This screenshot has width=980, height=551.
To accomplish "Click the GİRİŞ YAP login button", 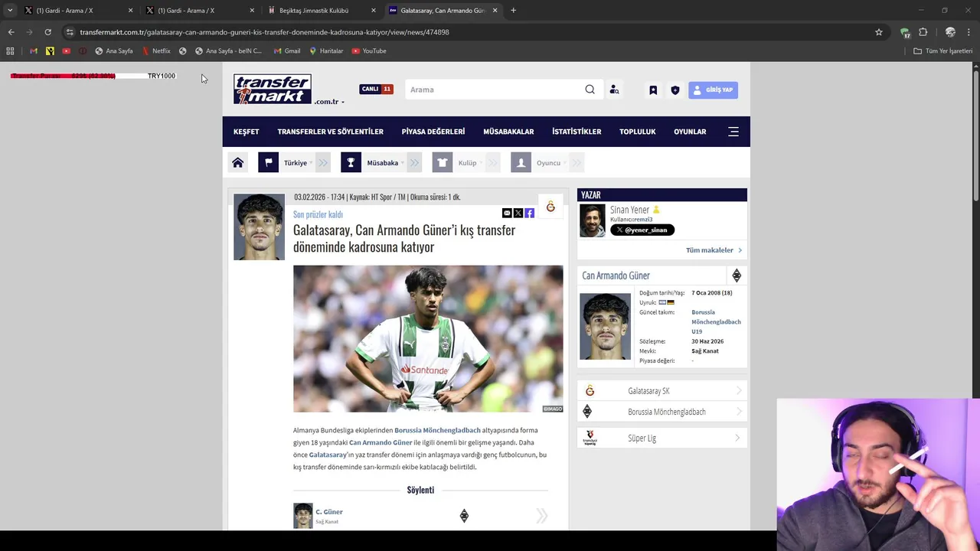I will [713, 90].
